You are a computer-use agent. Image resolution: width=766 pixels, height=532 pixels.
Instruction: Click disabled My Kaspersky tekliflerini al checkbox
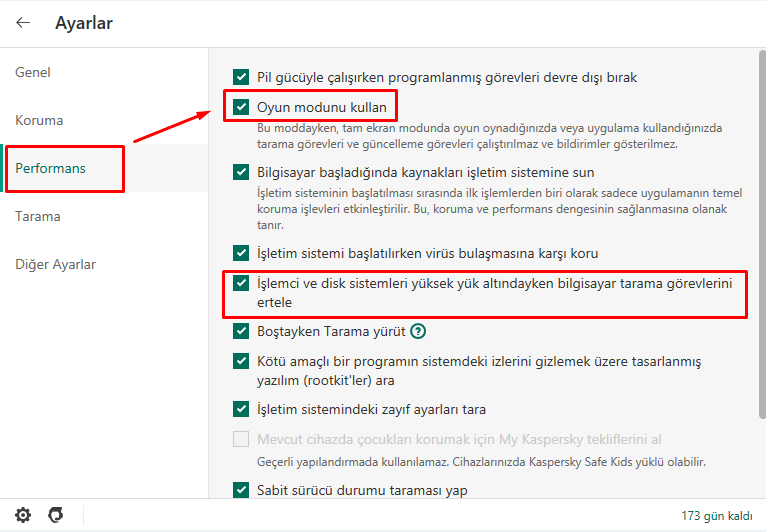pyautogui.click(x=241, y=439)
